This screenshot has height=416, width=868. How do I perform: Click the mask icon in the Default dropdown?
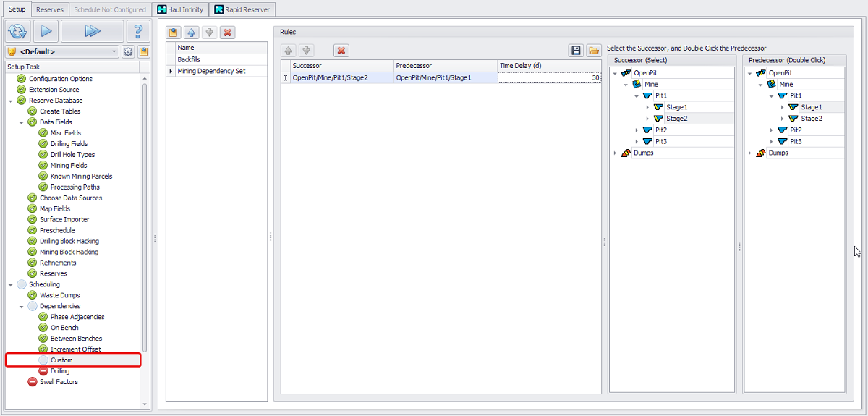pos(12,52)
